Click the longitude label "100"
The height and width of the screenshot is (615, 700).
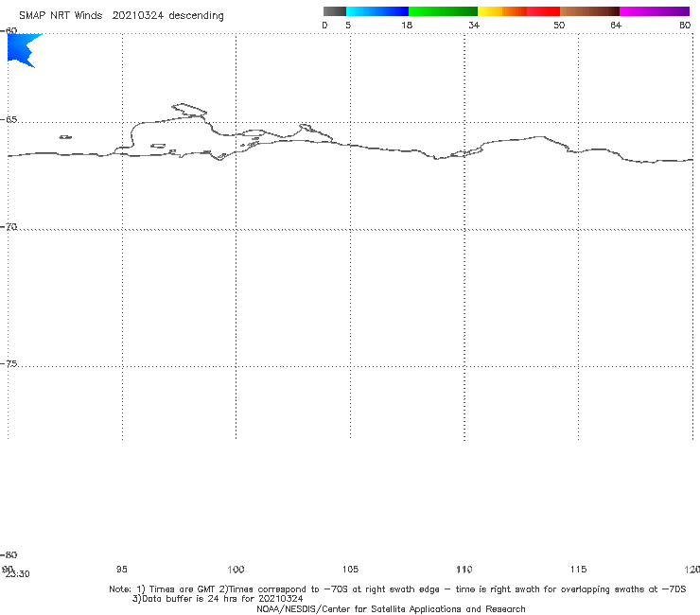pyautogui.click(x=236, y=569)
